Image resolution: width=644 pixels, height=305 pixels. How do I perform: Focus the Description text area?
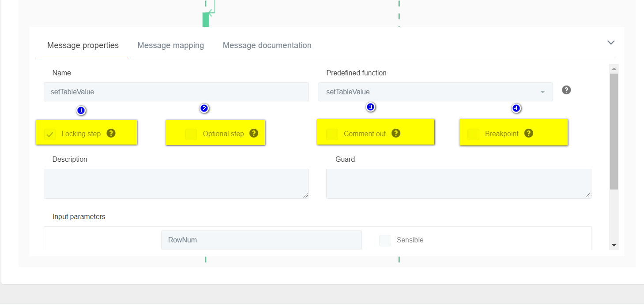point(176,184)
